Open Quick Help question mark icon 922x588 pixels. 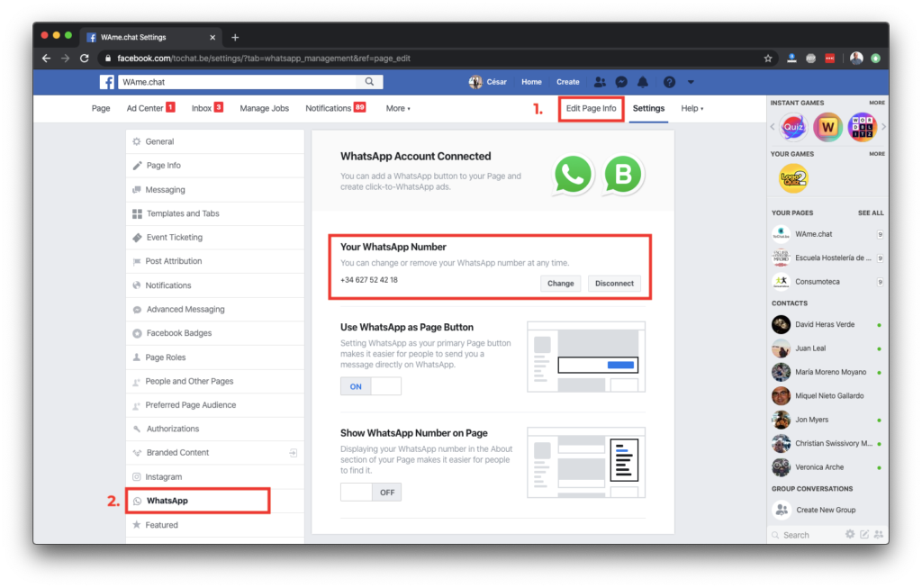click(x=669, y=82)
